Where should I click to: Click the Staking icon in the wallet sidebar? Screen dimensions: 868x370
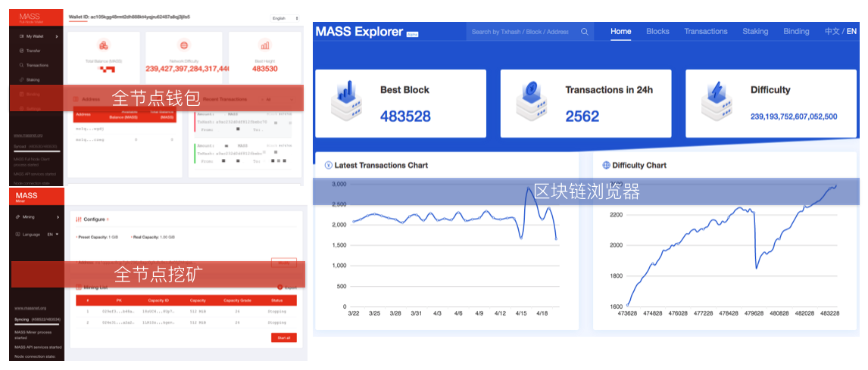pyautogui.click(x=22, y=79)
